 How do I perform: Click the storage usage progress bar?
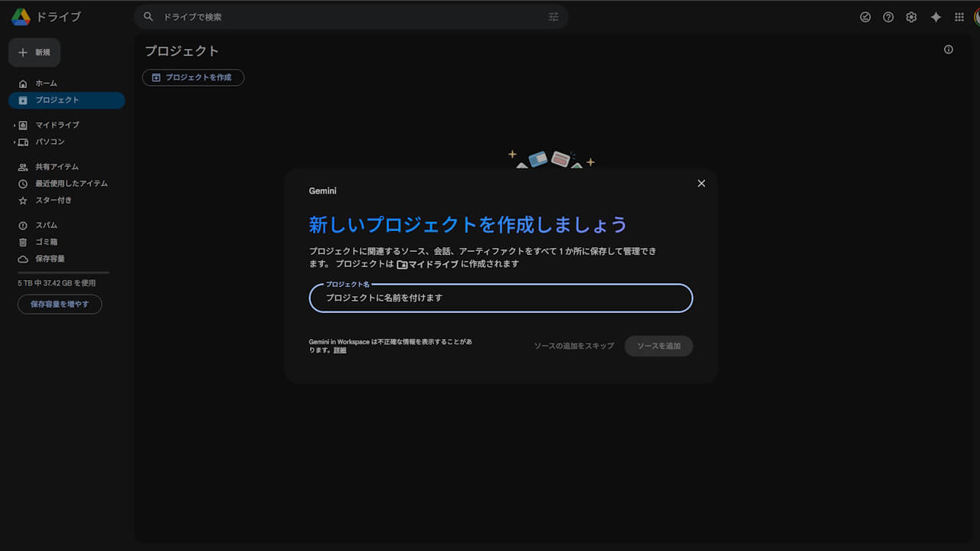pyautogui.click(x=64, y=272)
